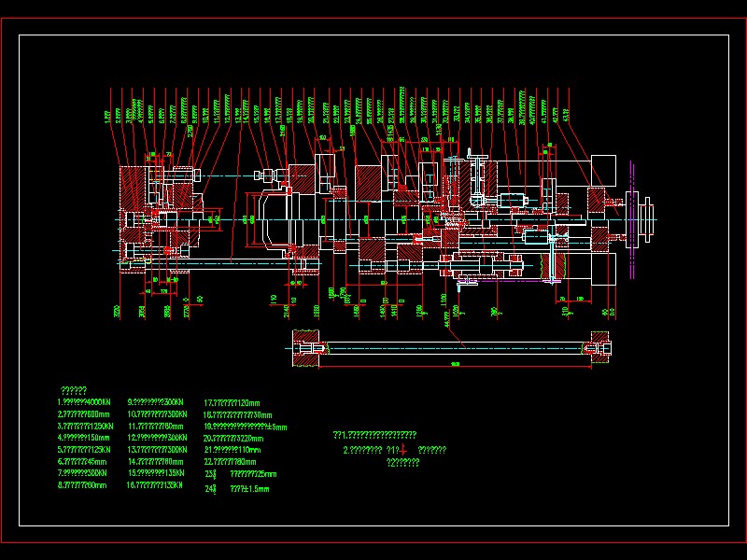Screen dimensions: 747x560
Task: Select parameter line 23 ending in 25mm
Action: (241, 474)
